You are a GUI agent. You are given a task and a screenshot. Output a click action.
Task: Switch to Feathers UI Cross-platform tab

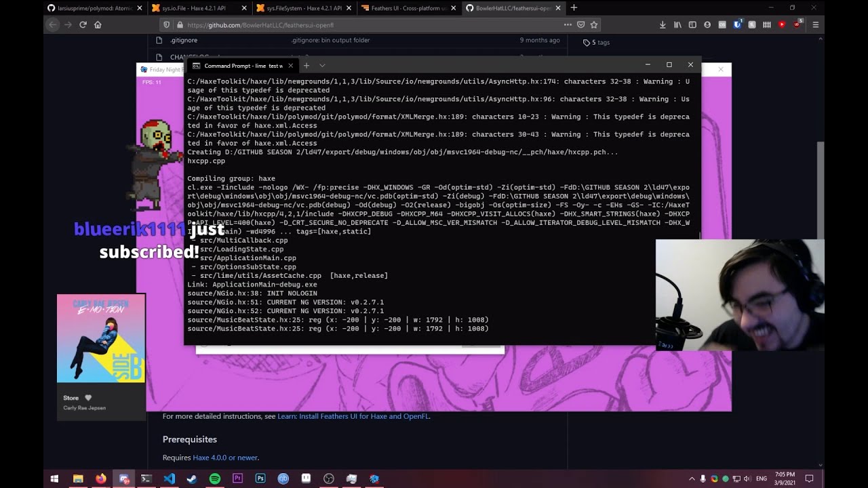point(408,8)
